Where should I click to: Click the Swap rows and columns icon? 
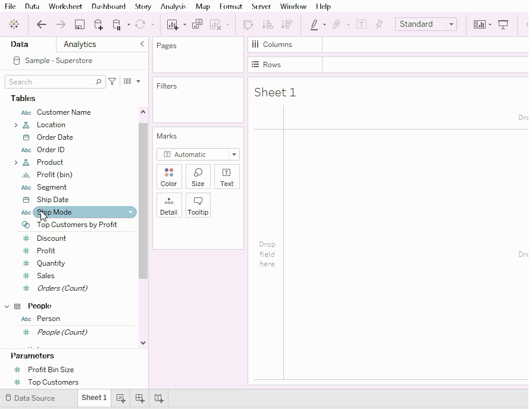point(248,24)
